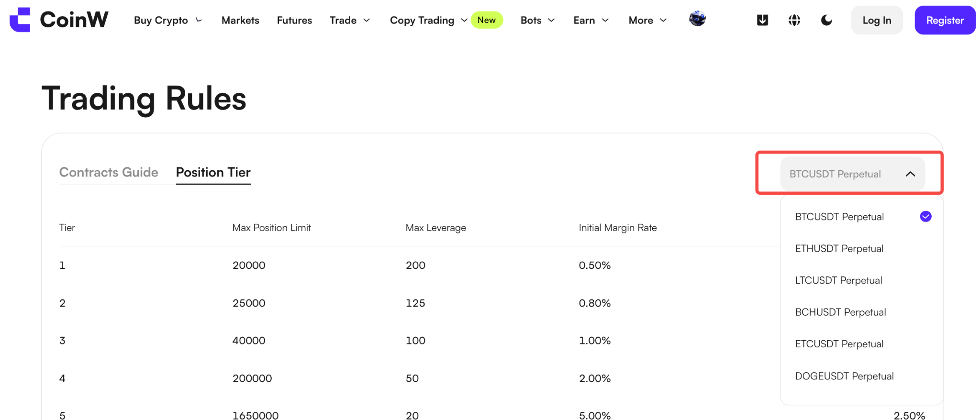Select the Position Tier tab

[x=213, y=172]
